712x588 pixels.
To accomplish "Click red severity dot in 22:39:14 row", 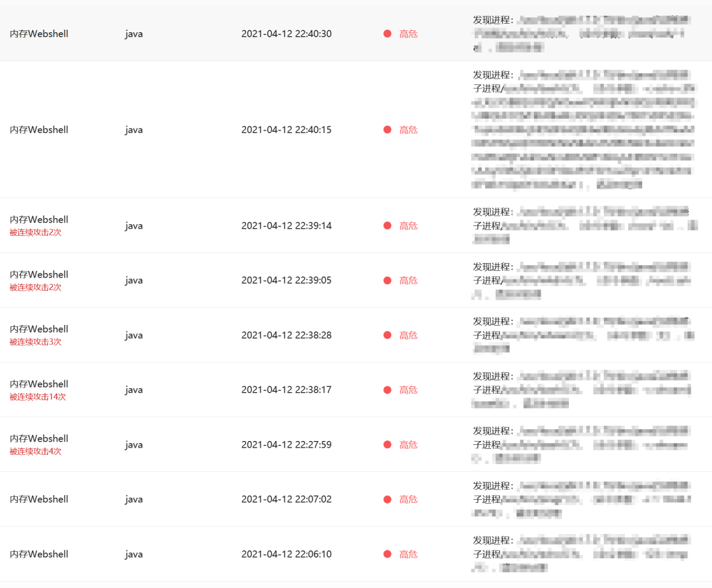I will 388,225.
